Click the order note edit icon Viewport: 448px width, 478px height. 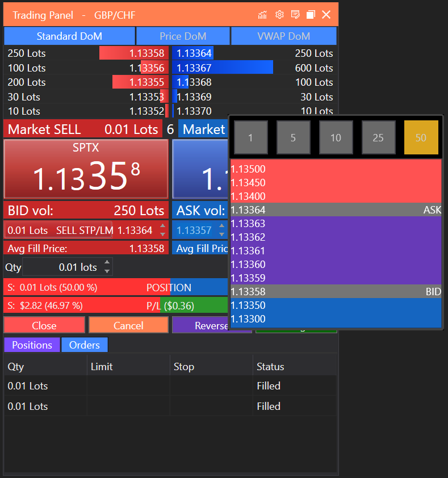point(295,15)
